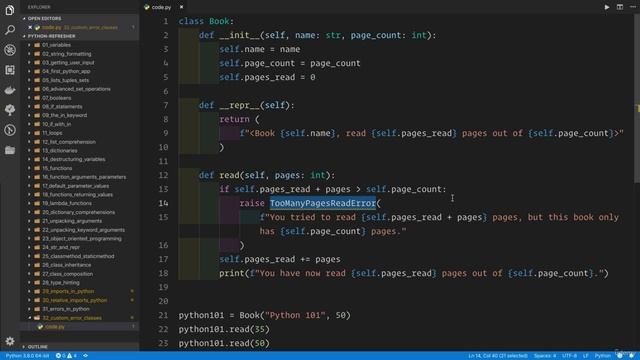The height and width of the screenshot is (360, 640).
Task: Open the 31_errors_in_python folder
Action: coord(66,309)
